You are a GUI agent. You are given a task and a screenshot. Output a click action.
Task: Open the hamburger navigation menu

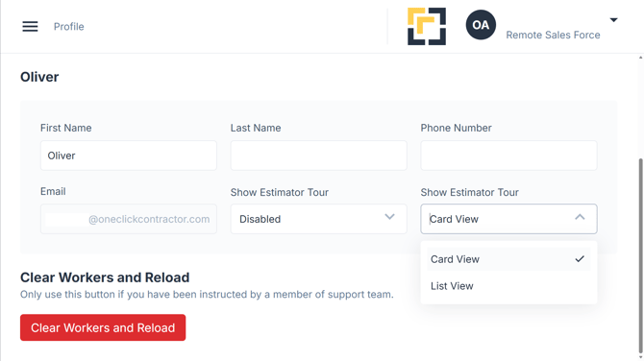(x=30, y=27)
